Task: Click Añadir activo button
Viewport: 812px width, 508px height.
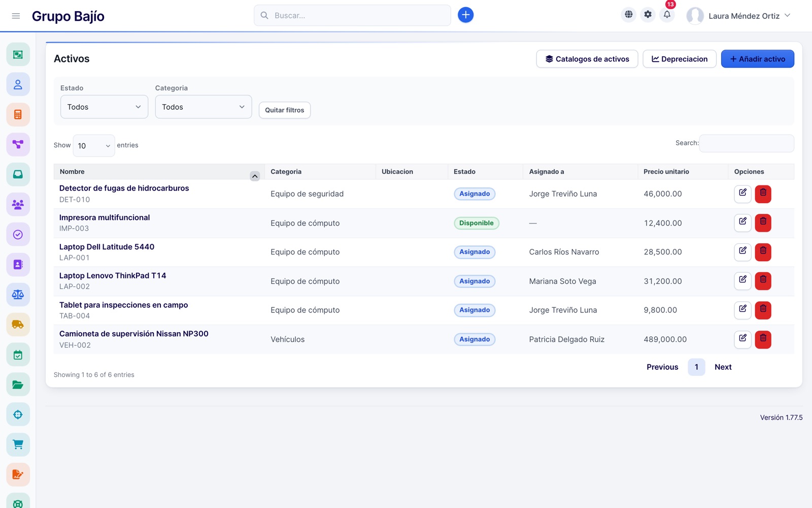Action: coord(757,59)
